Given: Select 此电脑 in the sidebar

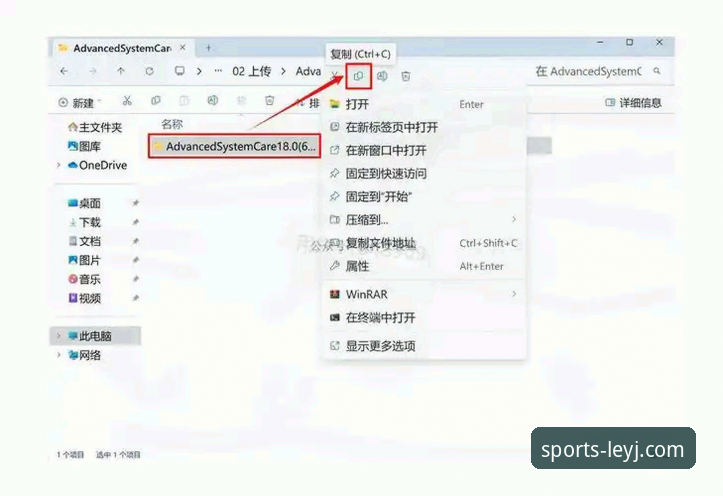Looking at the screenshot, I should [95, 336].
